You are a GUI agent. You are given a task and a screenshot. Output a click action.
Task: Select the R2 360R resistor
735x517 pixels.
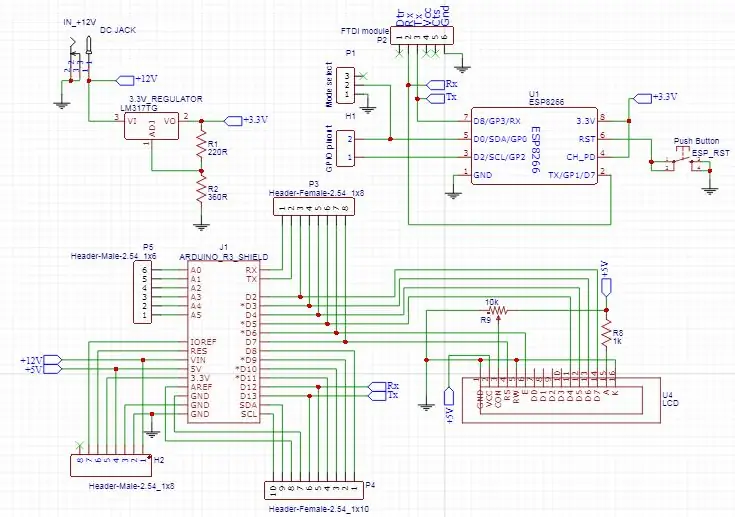[x=202, y=189]
